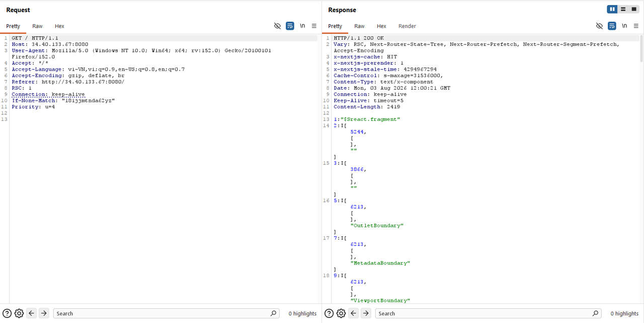Screen dimensions: 644x323
Task: Toggle line wrap icon in Response pane
Action: pyautogui.click(x=612, y=26)
